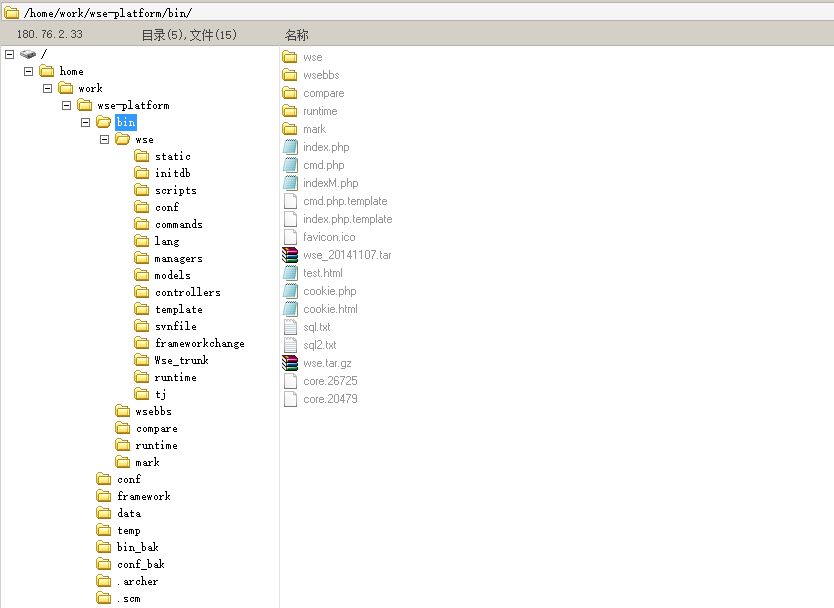This screenshot has height=608, width=834.
Task: Click the wse_20141107.tar file name
Action: (347, 255)
